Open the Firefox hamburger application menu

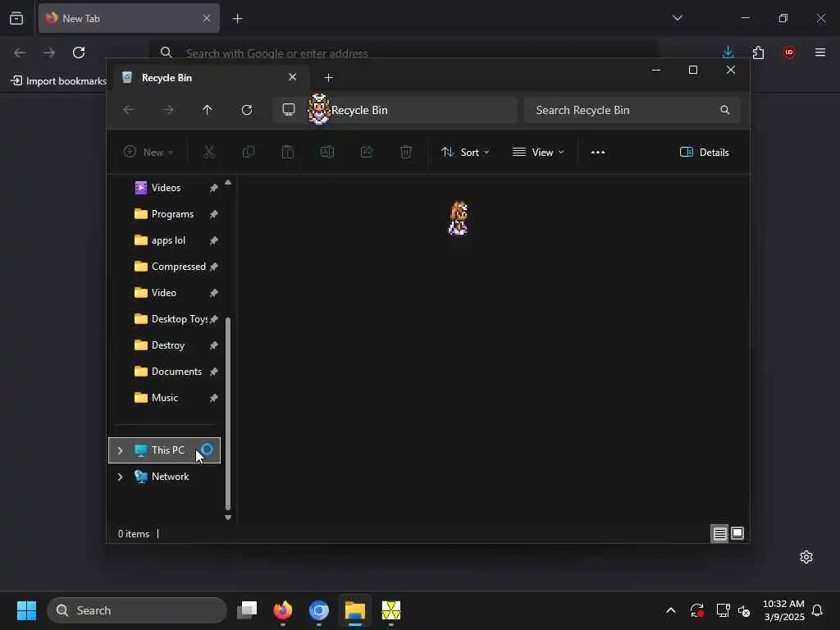(x=820, y=52)
